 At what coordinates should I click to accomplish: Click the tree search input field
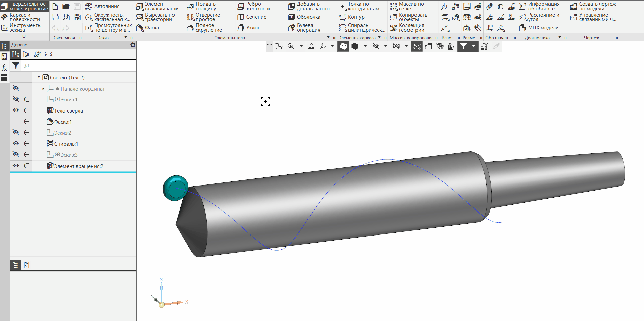(79, 66)
